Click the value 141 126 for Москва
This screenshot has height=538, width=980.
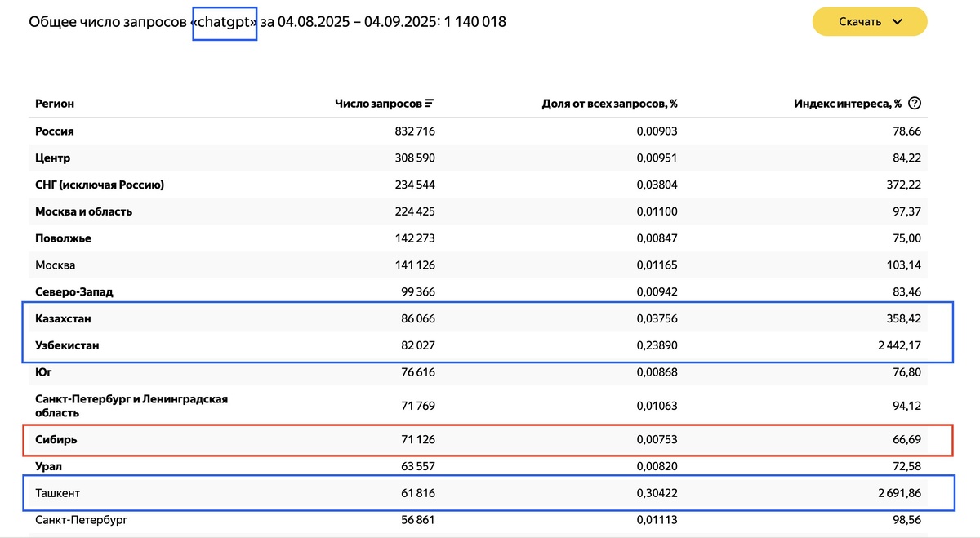coord(415,265)
